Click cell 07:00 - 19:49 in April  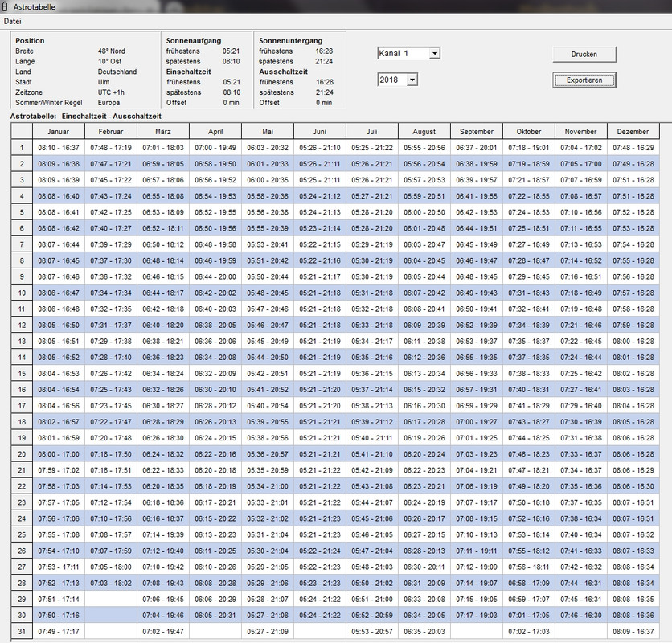[215, 148]
